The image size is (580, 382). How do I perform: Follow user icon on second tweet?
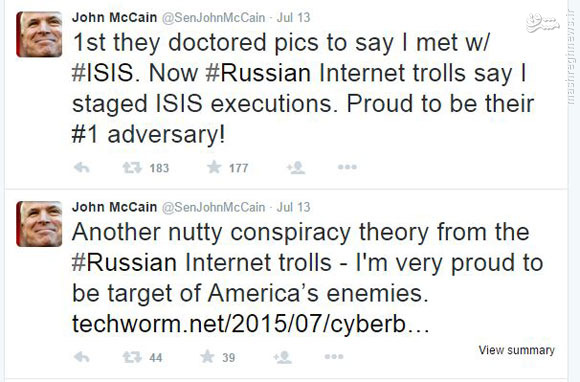(283, 357)
